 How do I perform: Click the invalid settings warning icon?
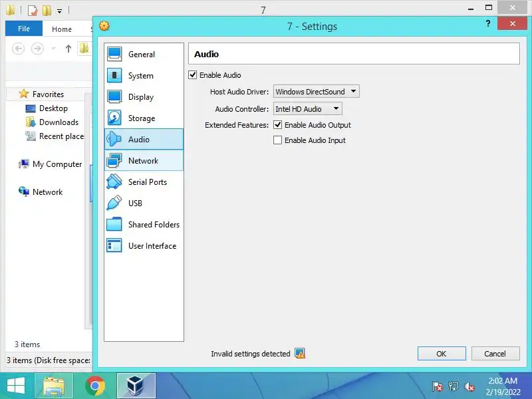click(300, 354)
